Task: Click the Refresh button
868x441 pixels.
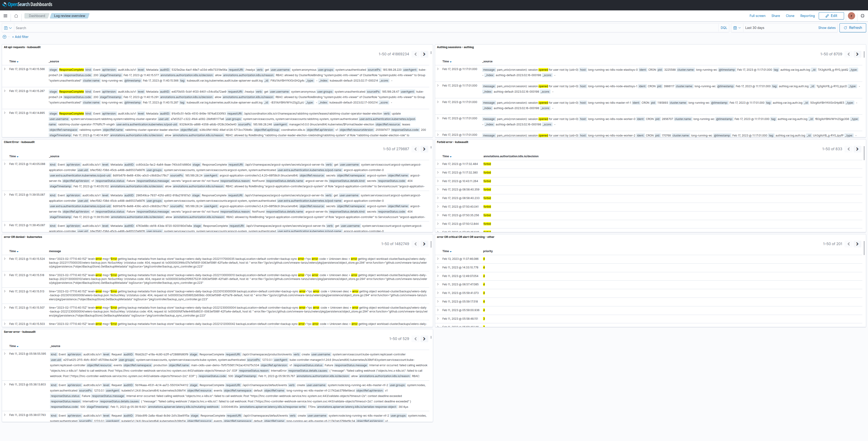Action: pyautogui.click(x=852, y=28)
